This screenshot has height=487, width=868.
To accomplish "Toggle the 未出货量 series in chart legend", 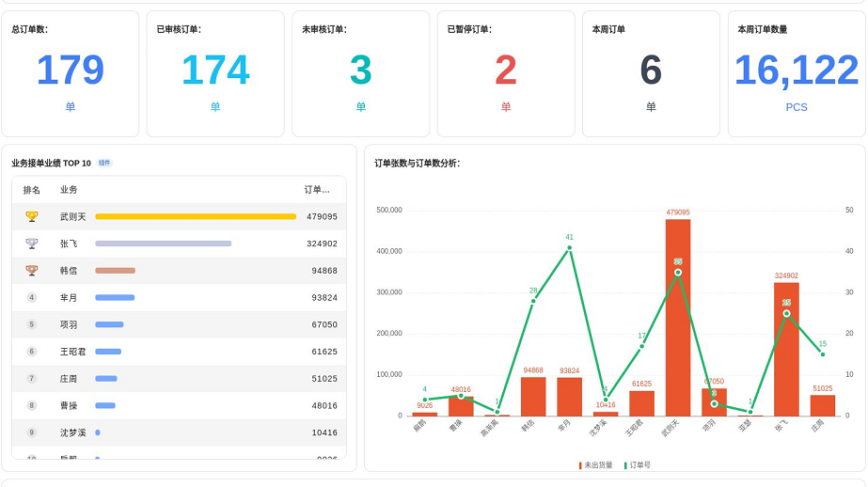I will (x=595, y=465).
